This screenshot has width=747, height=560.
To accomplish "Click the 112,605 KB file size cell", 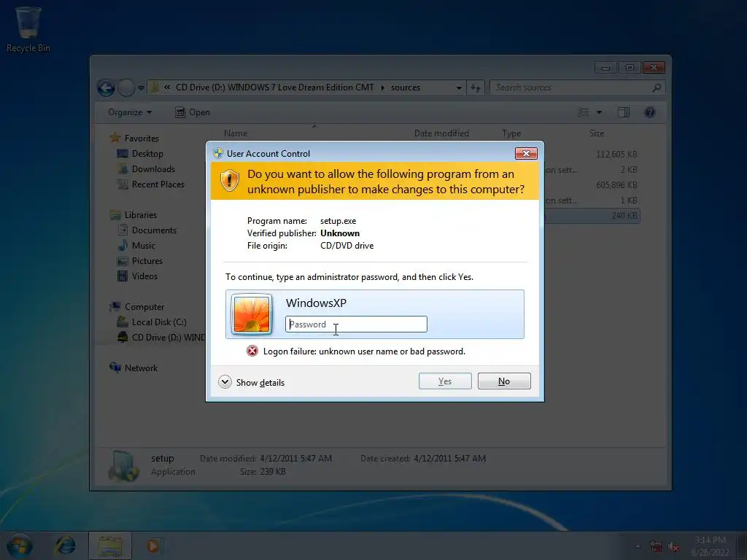I will [x=616, y=155].
